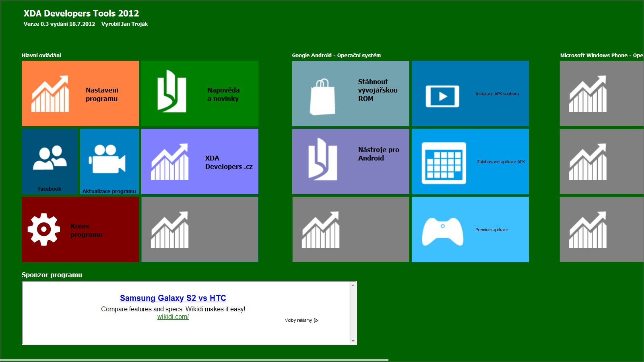Select the Premium aplikace gamepad icon
The width and height of the screenshot is (644, 362).
pyautogui.click(x=442, y=231)
